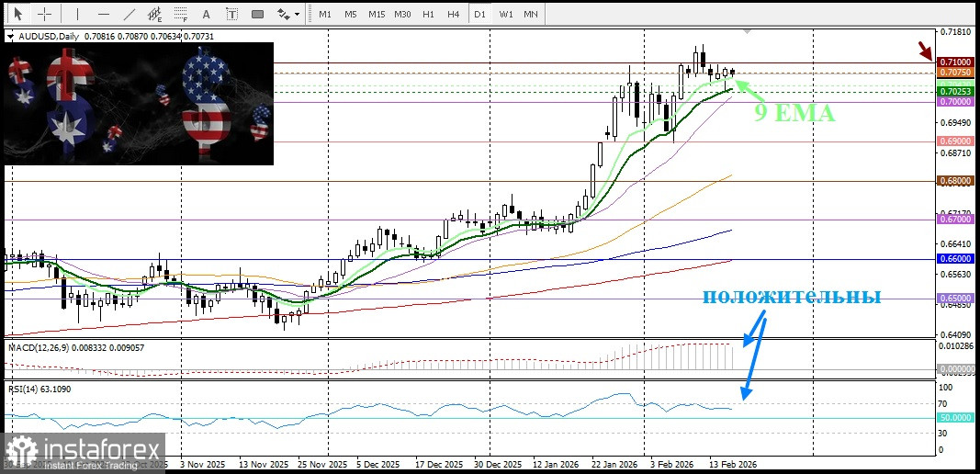Select the Trendline drawing tool
The width and height of the screenshot is (980, 474).
[130, 14]
